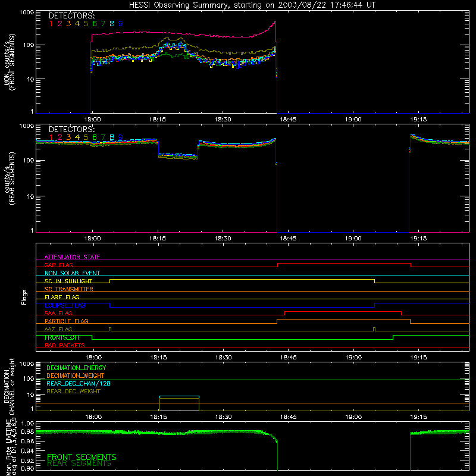Click the FRONT SEGMENTS livetime legend

click(82, 457)
